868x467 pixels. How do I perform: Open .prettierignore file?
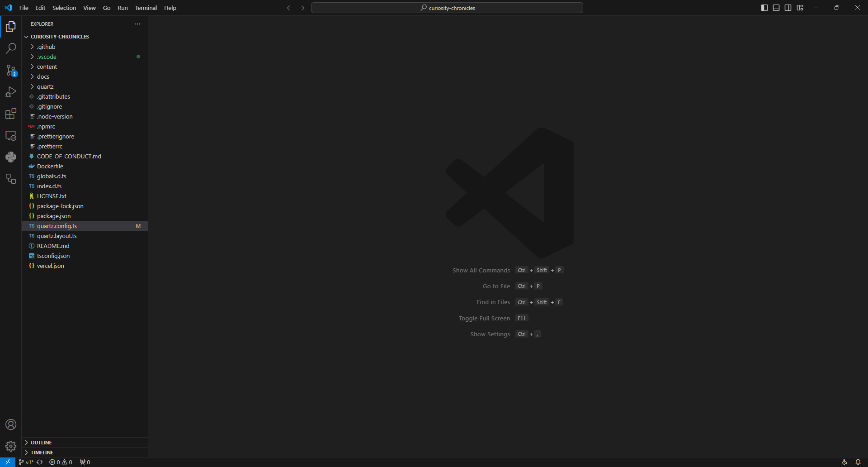click(x=85, y=136)
